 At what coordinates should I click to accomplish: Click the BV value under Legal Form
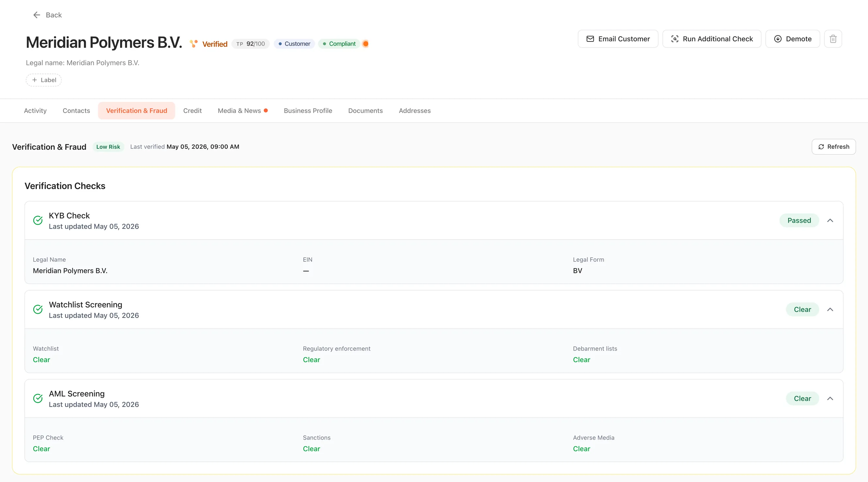click(578, 271)
